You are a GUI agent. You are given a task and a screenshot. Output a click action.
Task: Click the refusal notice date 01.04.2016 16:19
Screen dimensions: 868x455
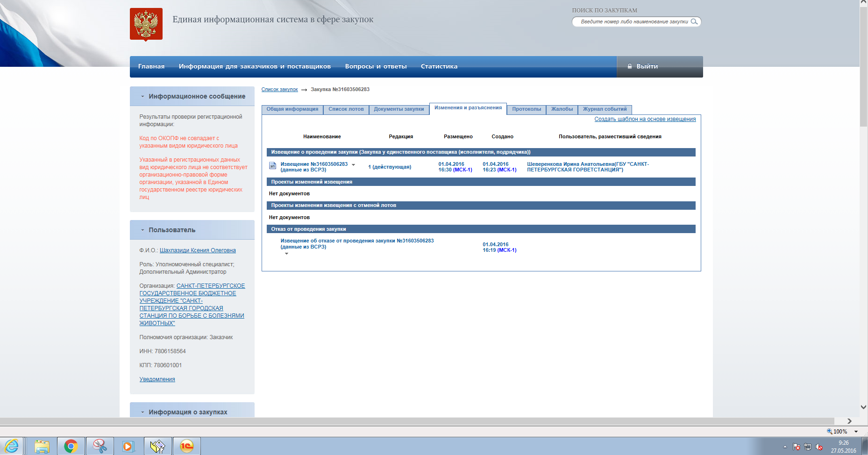point(499,247)
